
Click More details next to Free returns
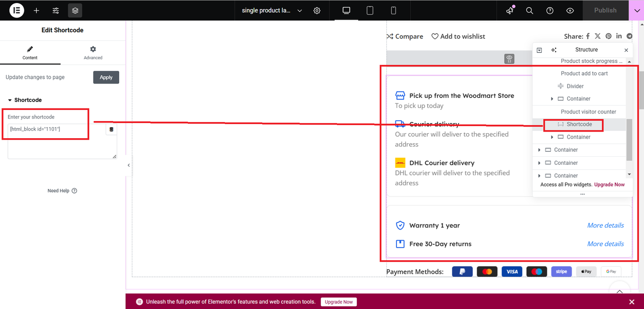point(605,244)
